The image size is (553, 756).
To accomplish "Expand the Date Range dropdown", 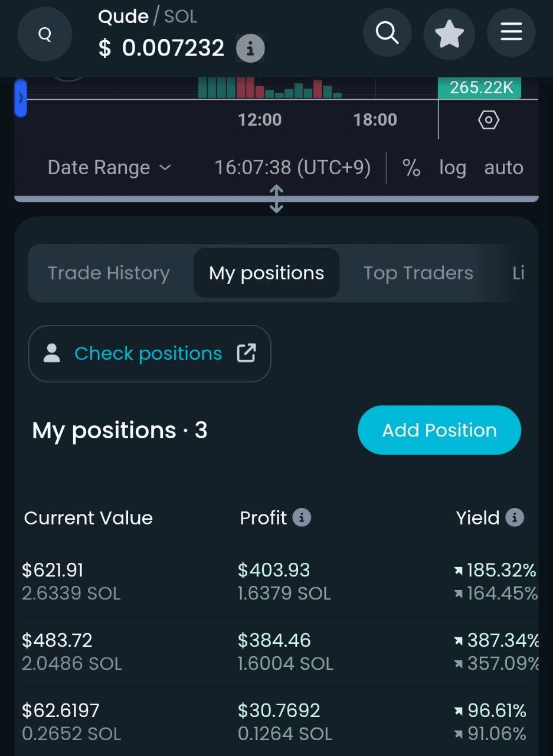I will 109,168.
